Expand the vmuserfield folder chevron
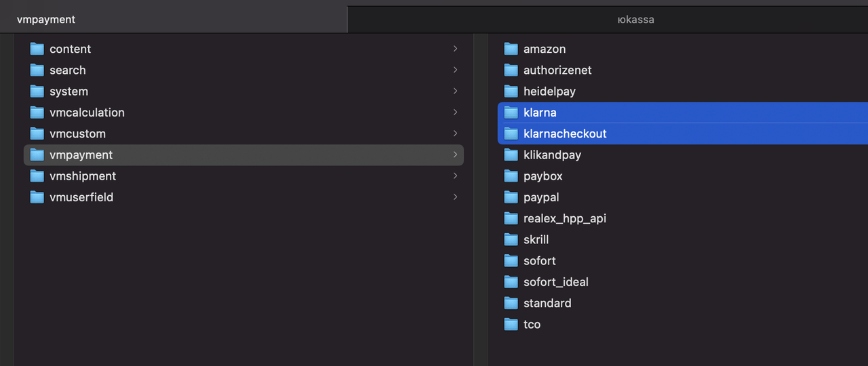The width and height of the screenshot is (868, 366). pos(455,197)
